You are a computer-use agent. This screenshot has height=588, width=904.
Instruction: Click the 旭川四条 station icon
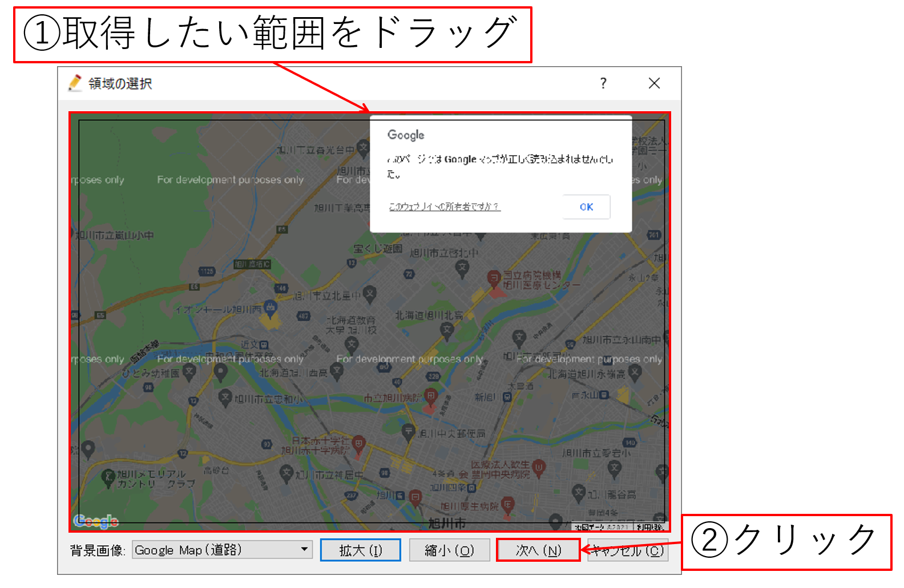471,488
